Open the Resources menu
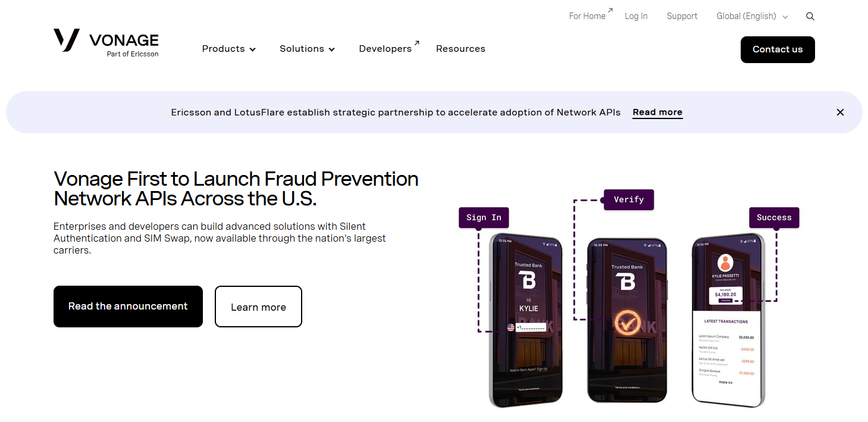 460,48
